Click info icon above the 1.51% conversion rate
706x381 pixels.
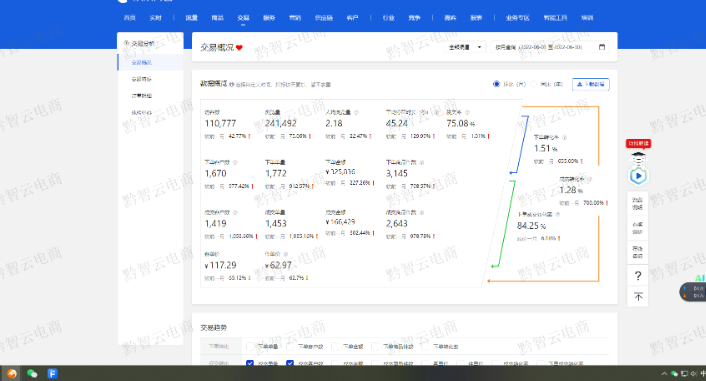(564, 137)
